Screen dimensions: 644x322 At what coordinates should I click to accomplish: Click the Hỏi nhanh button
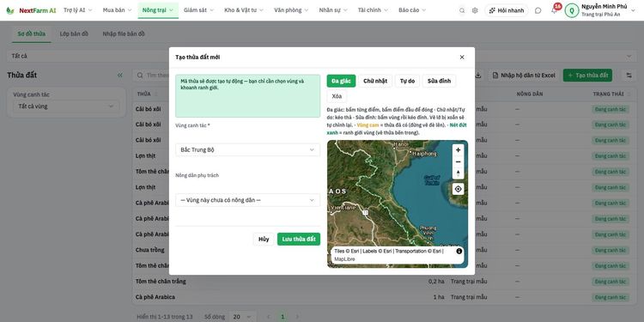507,10
